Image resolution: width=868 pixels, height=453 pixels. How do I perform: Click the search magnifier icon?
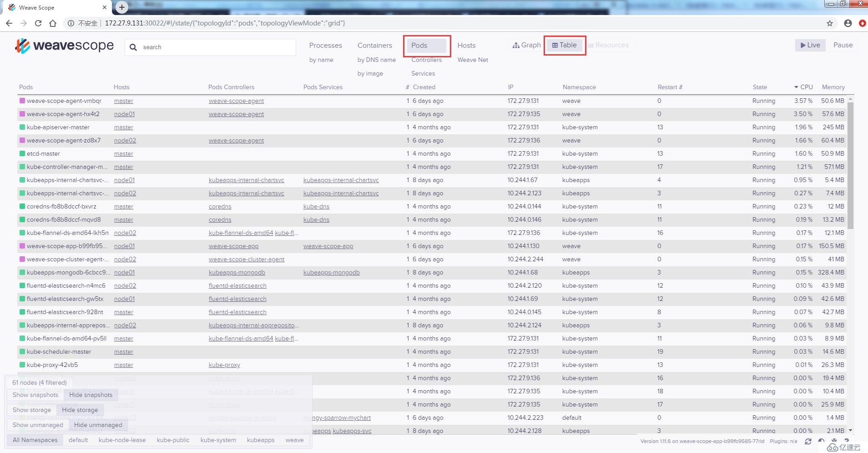point(133,47)
